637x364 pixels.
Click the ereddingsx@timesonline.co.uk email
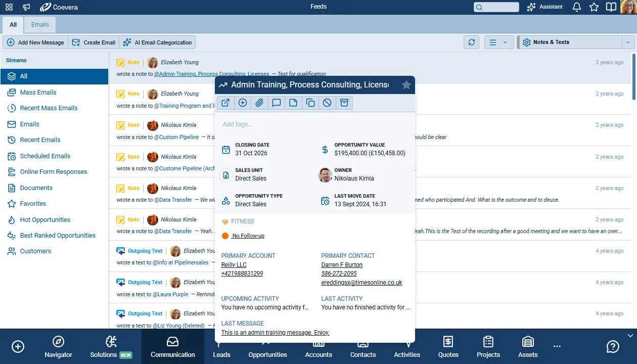click(361, 283)
